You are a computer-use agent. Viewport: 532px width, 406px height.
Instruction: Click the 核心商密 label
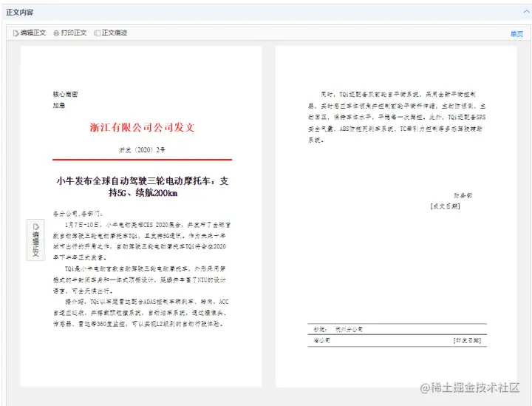[65, 94]
